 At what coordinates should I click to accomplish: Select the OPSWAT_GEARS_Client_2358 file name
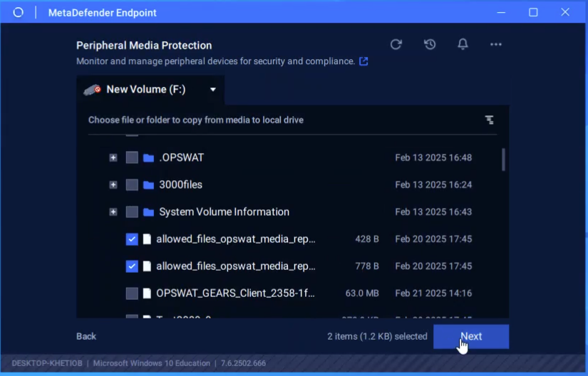point(235,293)
